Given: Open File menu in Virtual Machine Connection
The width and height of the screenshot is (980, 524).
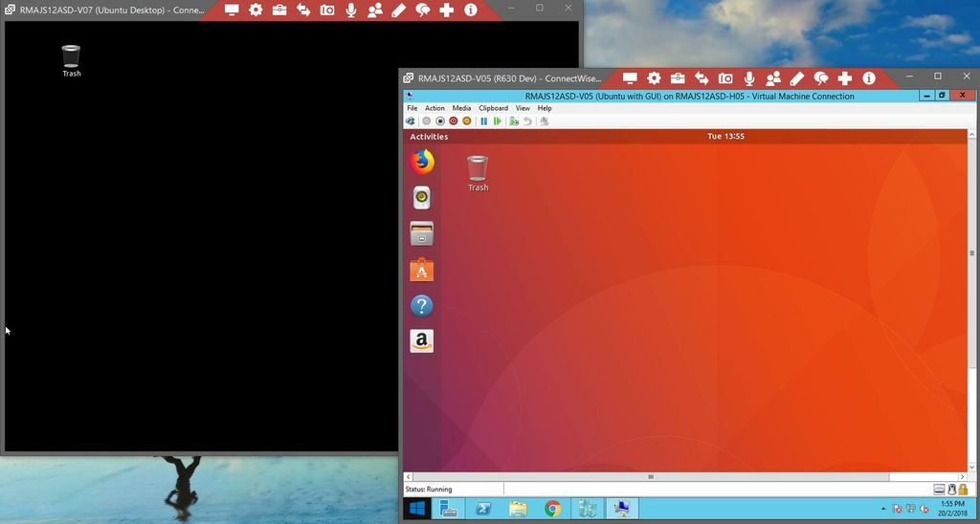Looking at the screenshot, I should pos(412,108).
